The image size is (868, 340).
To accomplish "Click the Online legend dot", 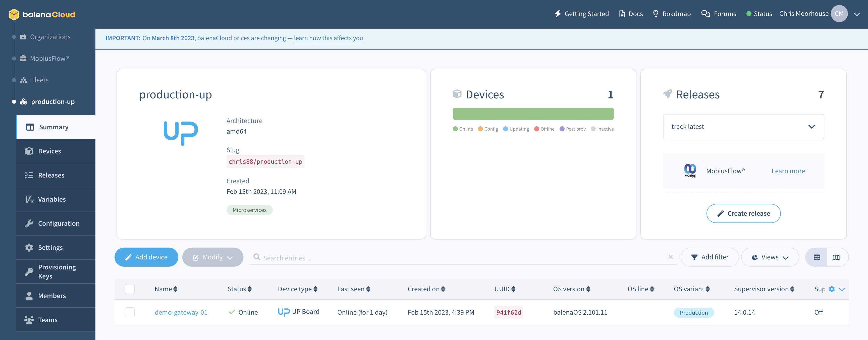I will [455, 129].
